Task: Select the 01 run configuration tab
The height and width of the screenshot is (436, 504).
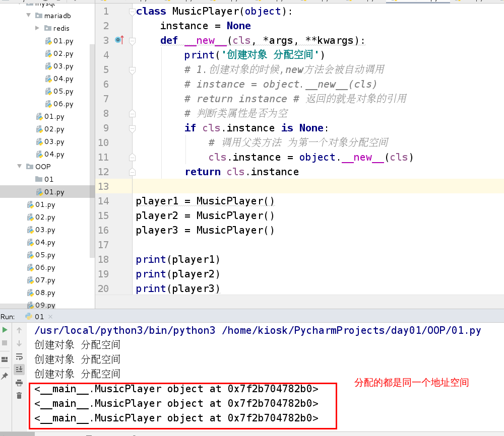Action: tap(39, 317)
